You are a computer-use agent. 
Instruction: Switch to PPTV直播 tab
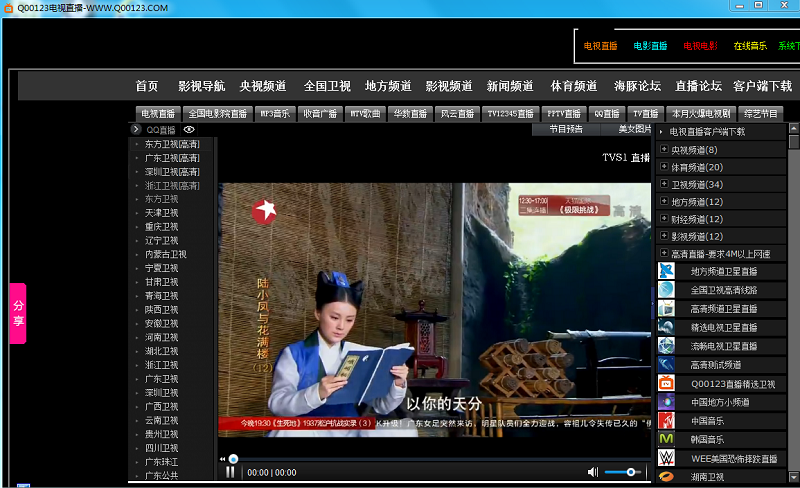click(x=564, y=113)
